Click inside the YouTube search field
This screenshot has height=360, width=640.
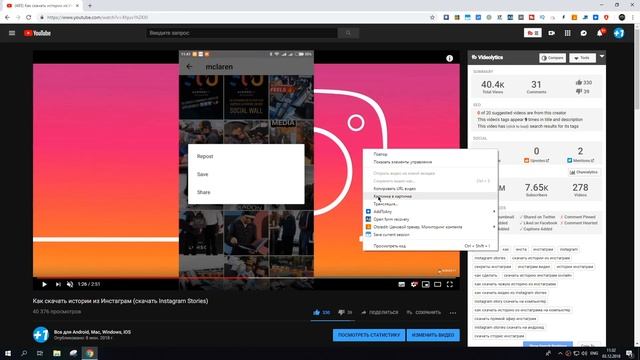click(242, 33)
